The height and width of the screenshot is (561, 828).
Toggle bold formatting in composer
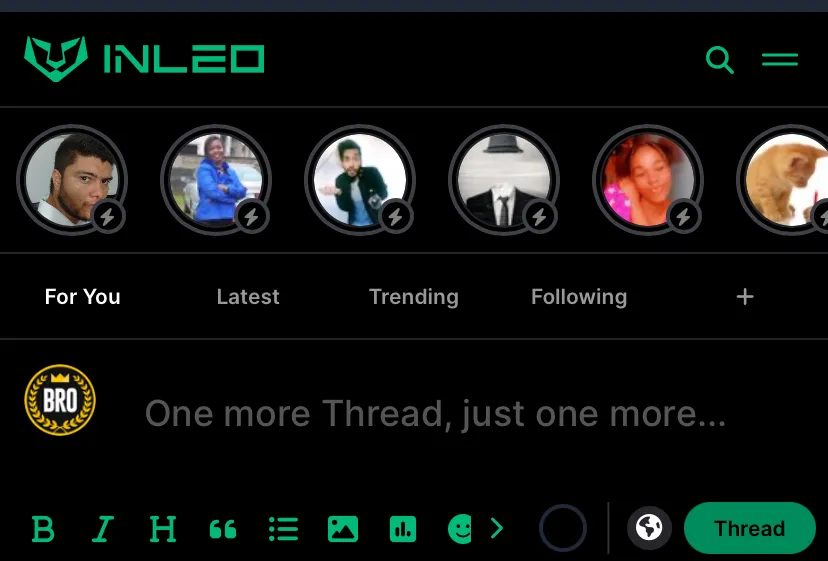tap(43, 529)
